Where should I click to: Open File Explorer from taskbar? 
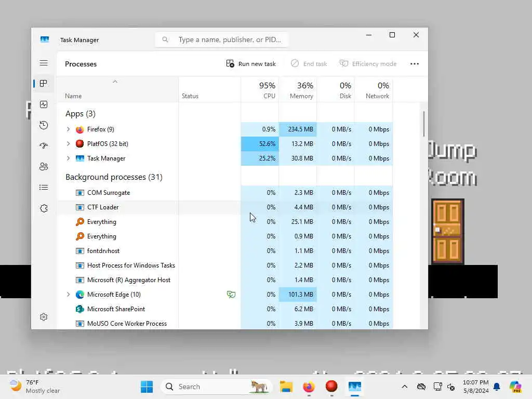[286, 387]
